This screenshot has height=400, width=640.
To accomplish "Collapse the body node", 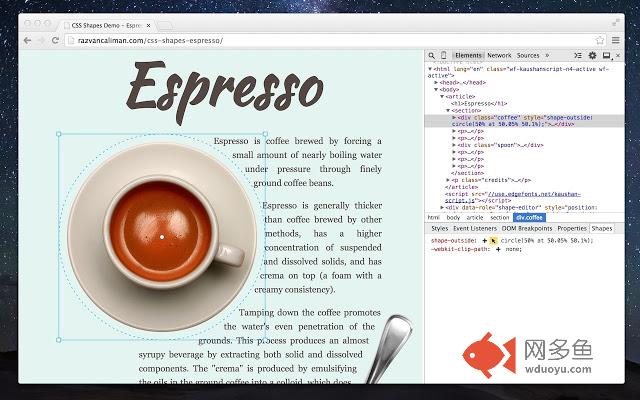I will [436, 89].
